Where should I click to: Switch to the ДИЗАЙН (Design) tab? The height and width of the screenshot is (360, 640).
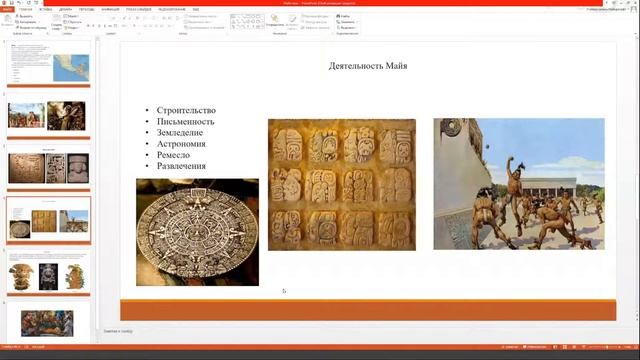click(65, 9)
